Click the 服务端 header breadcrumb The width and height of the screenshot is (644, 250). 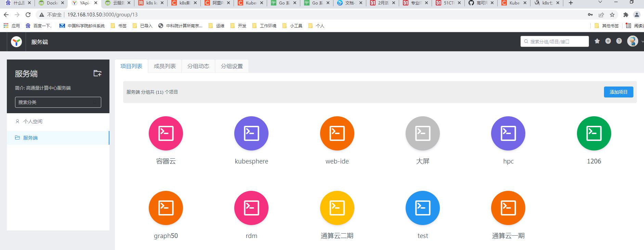(40, 42)
